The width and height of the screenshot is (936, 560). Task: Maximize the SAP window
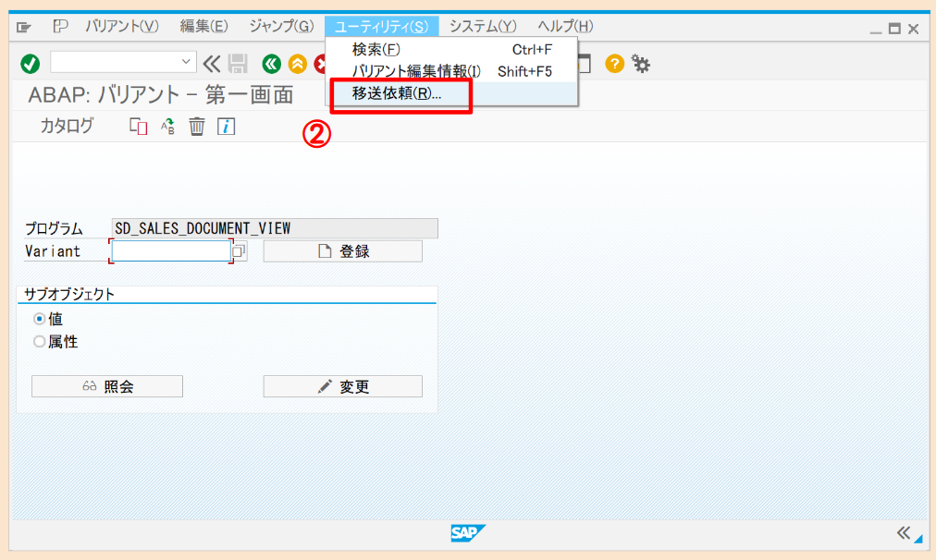(x=894, y=28)
